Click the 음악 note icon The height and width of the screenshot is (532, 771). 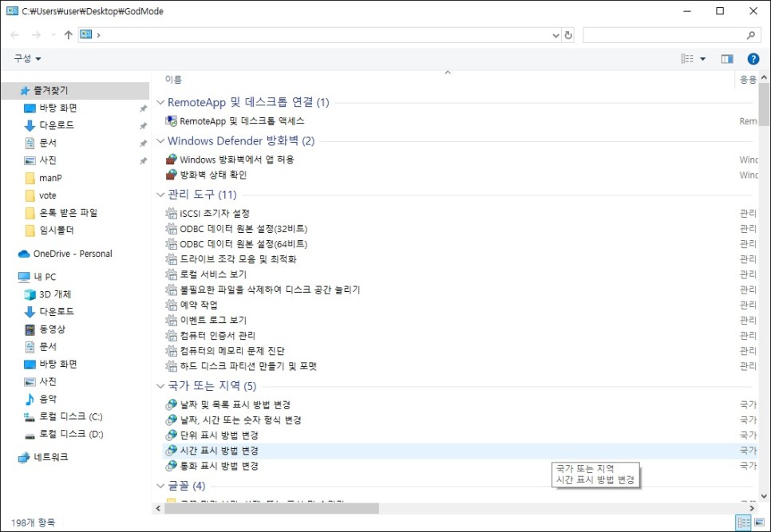pos(30,399)
